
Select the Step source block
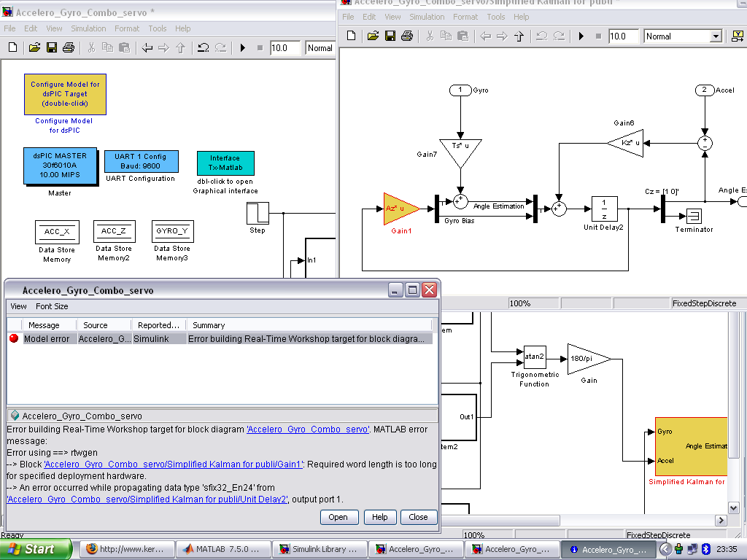coord(258,213)
